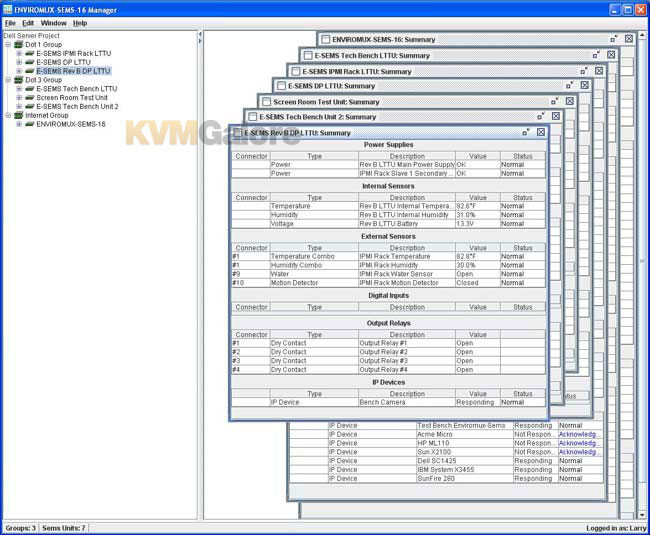Click the Logged in as: Larry status

(x=616, y=528)
